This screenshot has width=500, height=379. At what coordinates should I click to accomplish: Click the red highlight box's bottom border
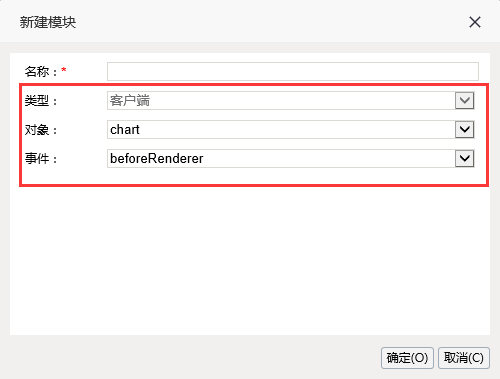[x=254, y=185]
